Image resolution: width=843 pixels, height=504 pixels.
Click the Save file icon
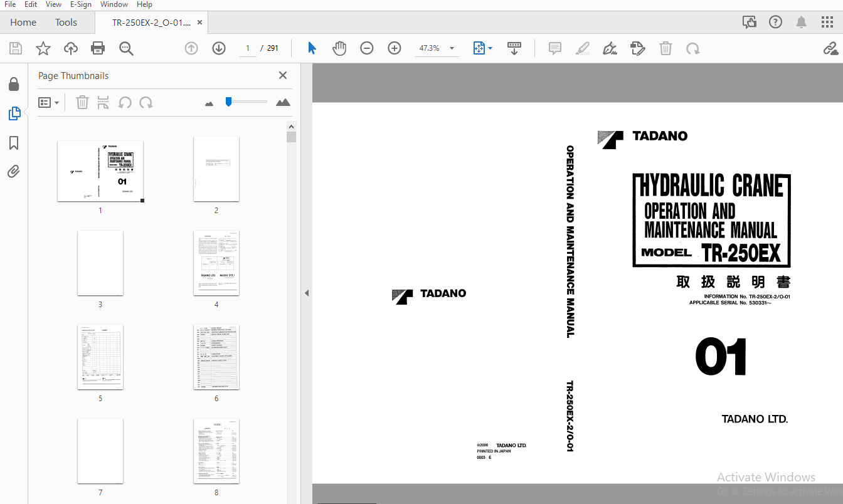click(16, 48)
